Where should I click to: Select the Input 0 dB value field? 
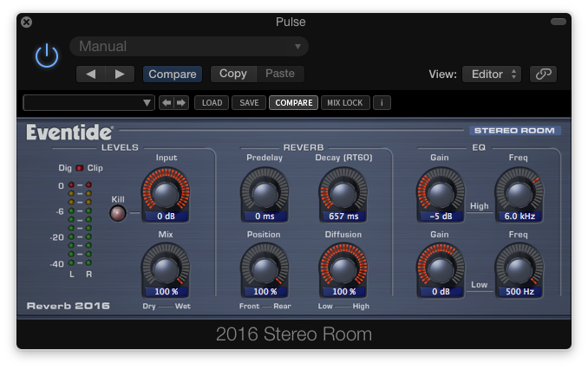[167, 217]
